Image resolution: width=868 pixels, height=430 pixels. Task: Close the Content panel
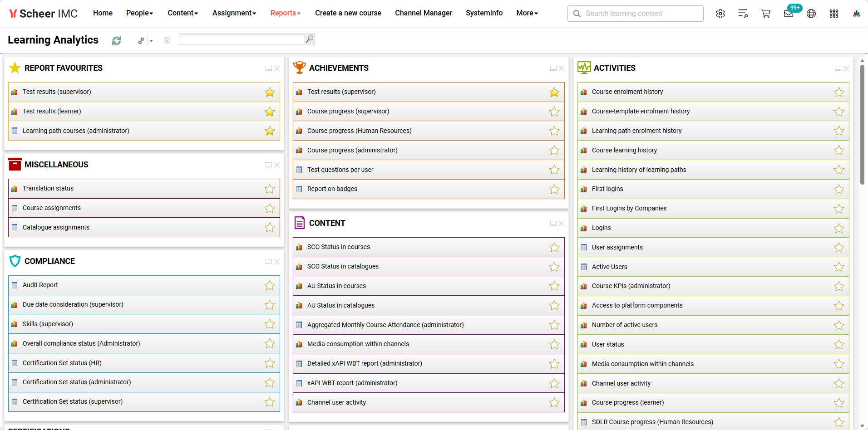562,224
